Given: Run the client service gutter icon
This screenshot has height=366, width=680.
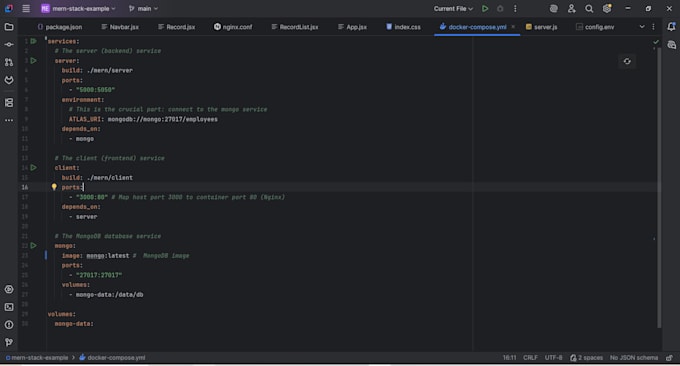Looking at the screenshot, I should (x=34, y=167).
